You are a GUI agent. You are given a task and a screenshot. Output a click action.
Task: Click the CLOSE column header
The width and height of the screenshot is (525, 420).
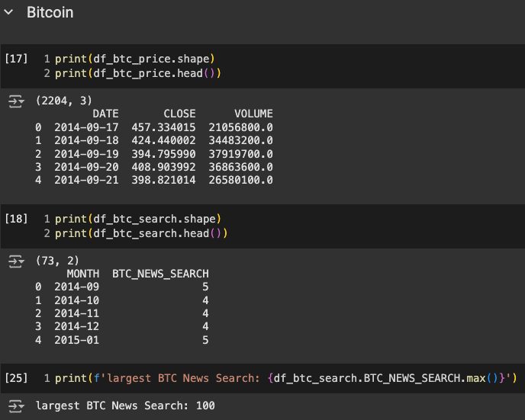click(179, 114)
